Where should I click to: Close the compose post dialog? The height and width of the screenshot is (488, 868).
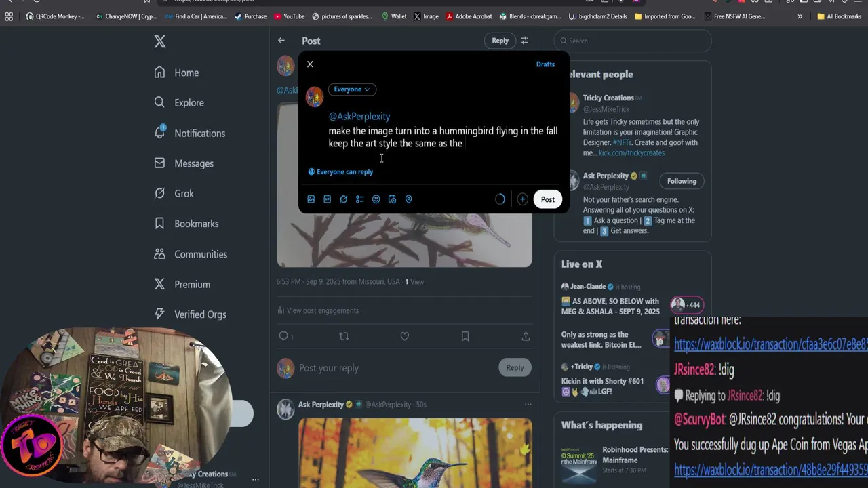coord(310,64)
